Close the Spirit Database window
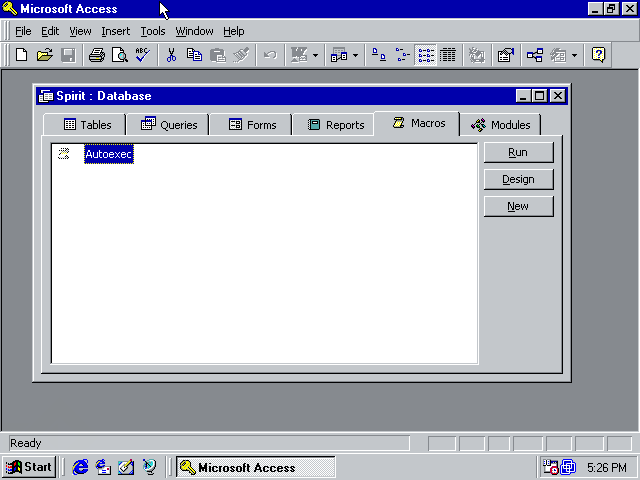640x480 pixels. [558, 96]
